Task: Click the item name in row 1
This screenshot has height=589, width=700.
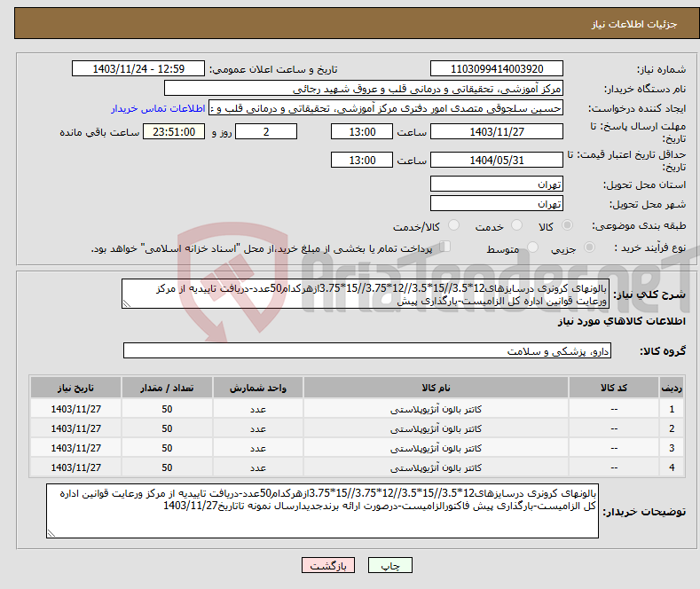Action: (436, 409)
